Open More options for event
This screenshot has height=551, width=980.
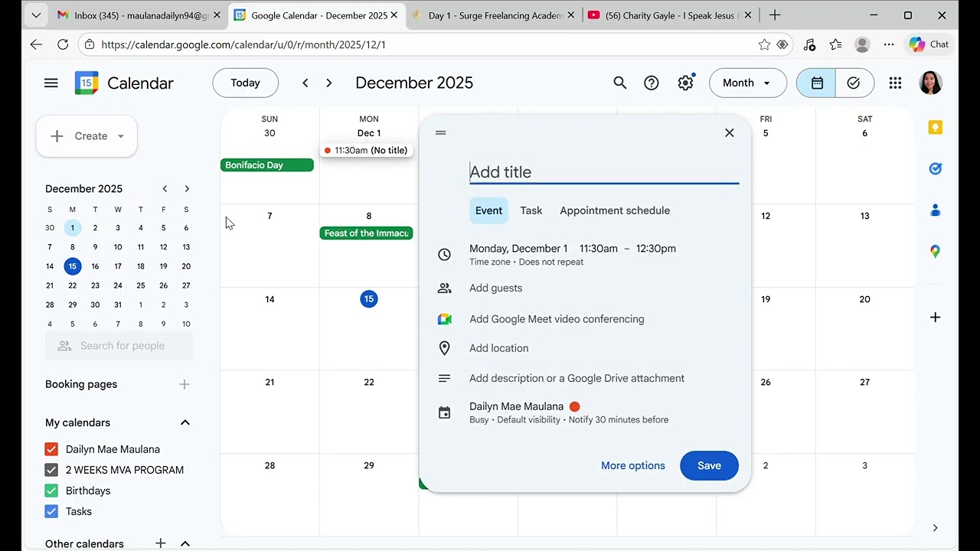[x=633, y=465]
